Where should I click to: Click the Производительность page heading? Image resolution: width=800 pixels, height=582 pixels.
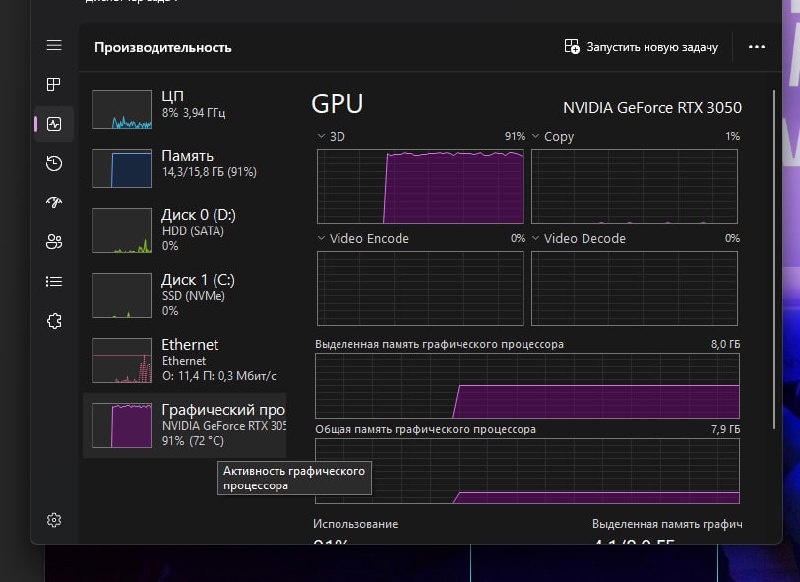click(x=163, y=47)
